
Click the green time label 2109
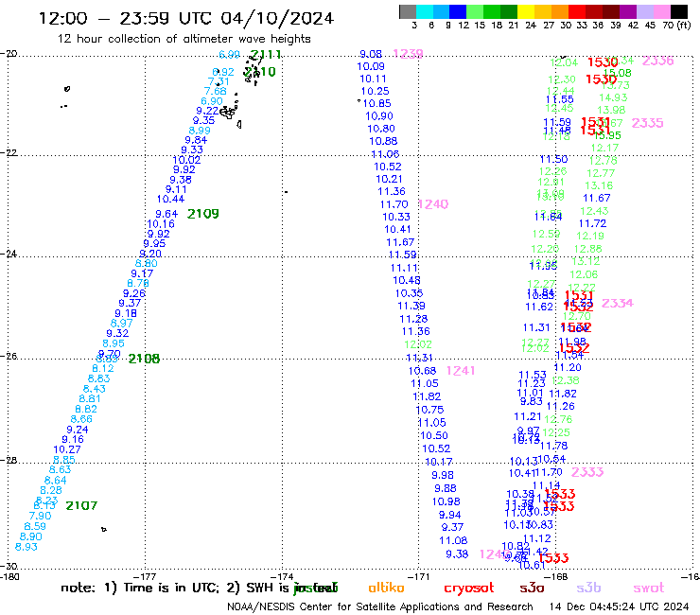pos(203,214)
